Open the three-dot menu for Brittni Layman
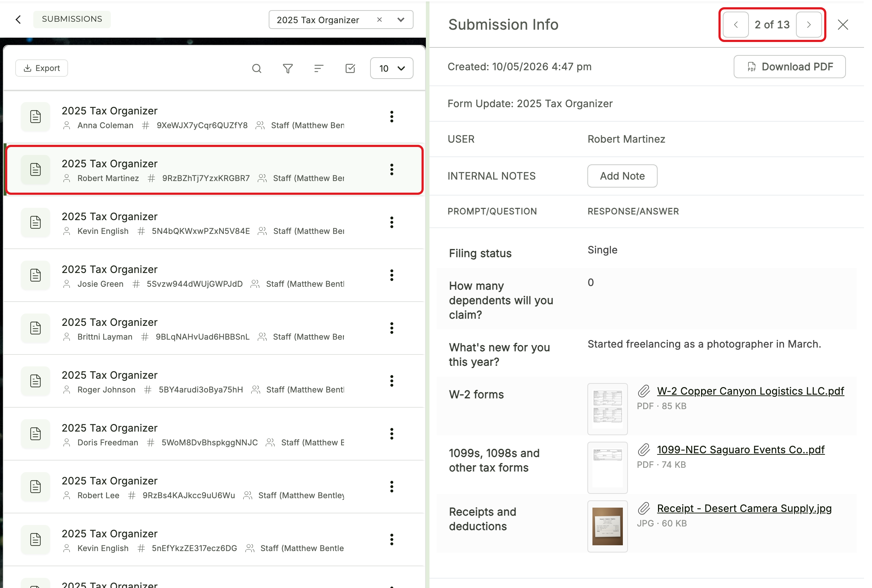The image size is (872, 588). point(391,328)
